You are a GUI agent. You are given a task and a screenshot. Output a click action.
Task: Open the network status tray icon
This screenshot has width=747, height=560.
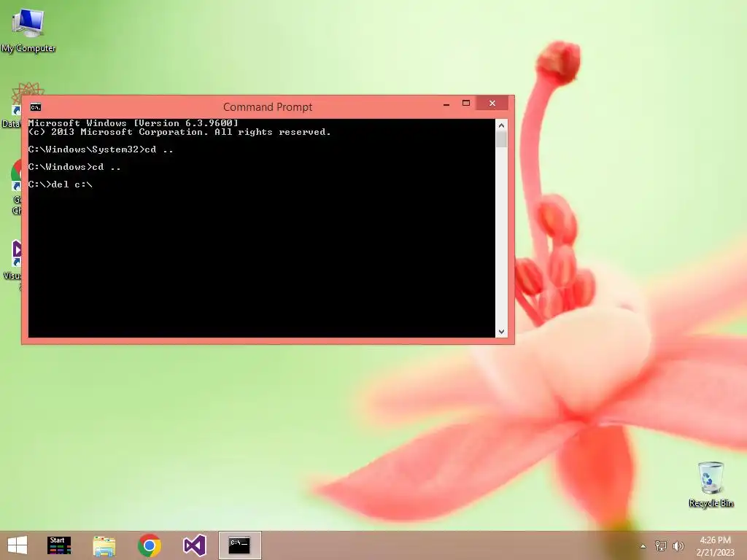[x=661, y=545]
